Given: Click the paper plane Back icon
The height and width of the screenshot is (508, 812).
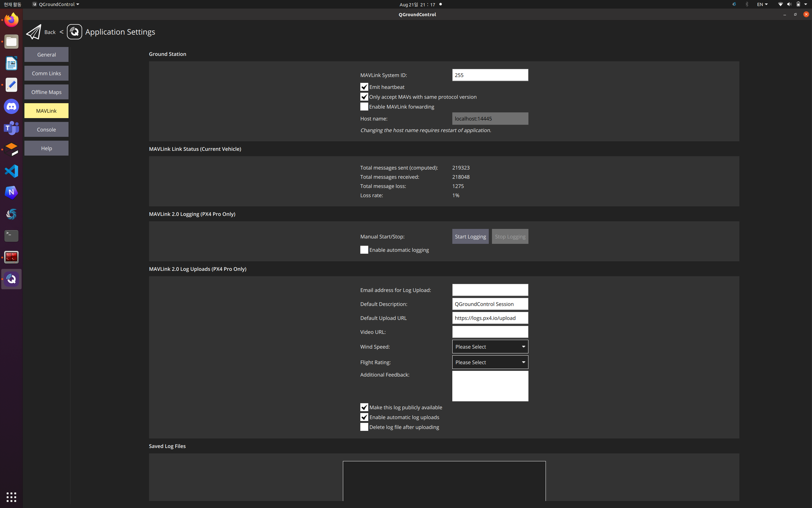Looking at the screenshot, I should coord(34,32).
